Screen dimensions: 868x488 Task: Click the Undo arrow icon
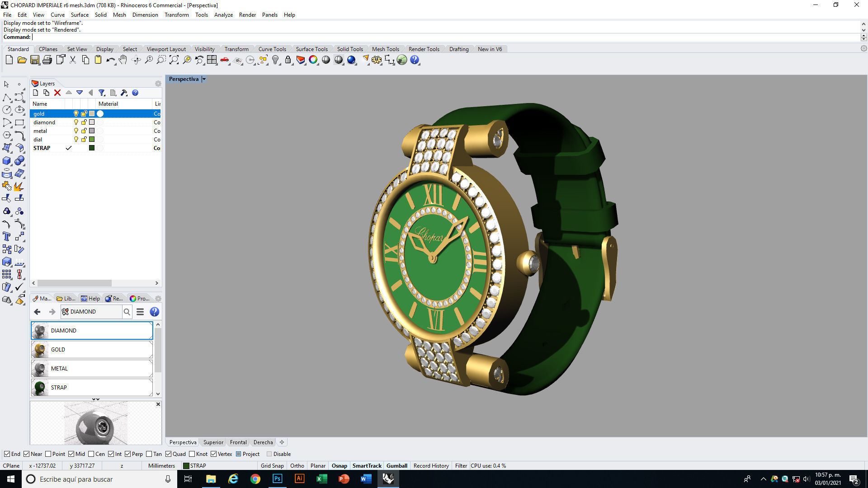point(110,60)
